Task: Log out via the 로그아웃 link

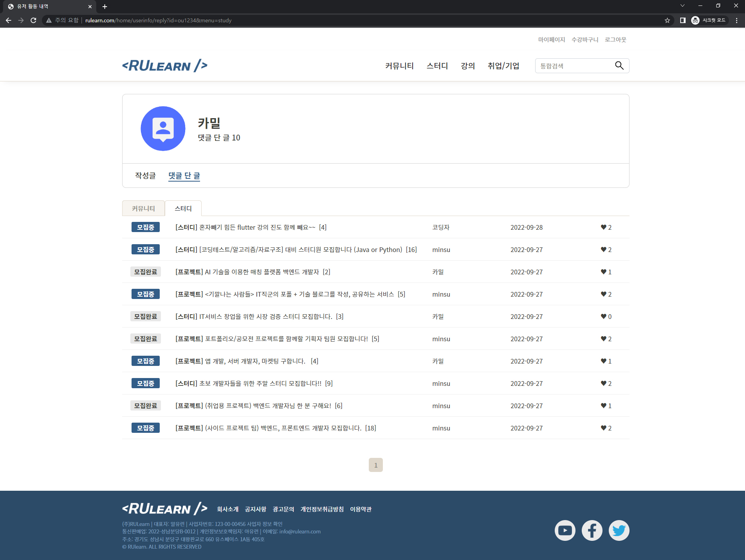Action: 615,40
